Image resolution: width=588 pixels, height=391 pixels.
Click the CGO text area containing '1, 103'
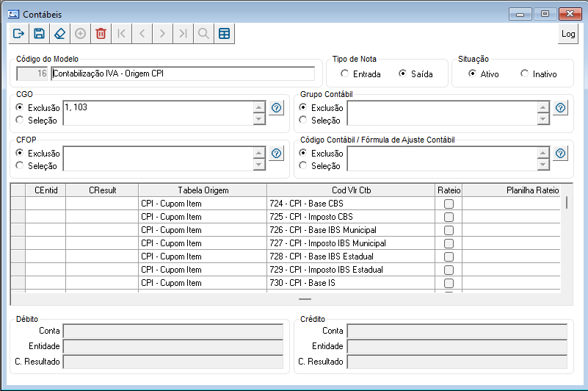coord(158,113)
